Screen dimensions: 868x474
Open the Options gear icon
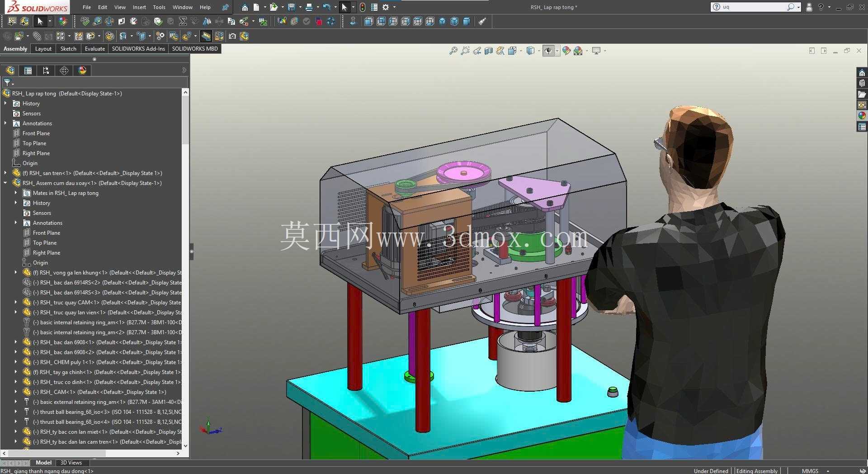386,7
